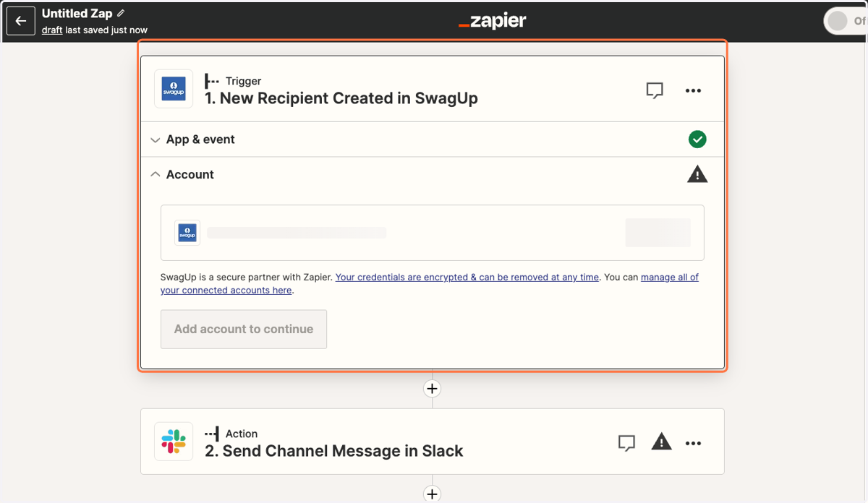Edit Zap name with pencil icon

click(121, 13)
